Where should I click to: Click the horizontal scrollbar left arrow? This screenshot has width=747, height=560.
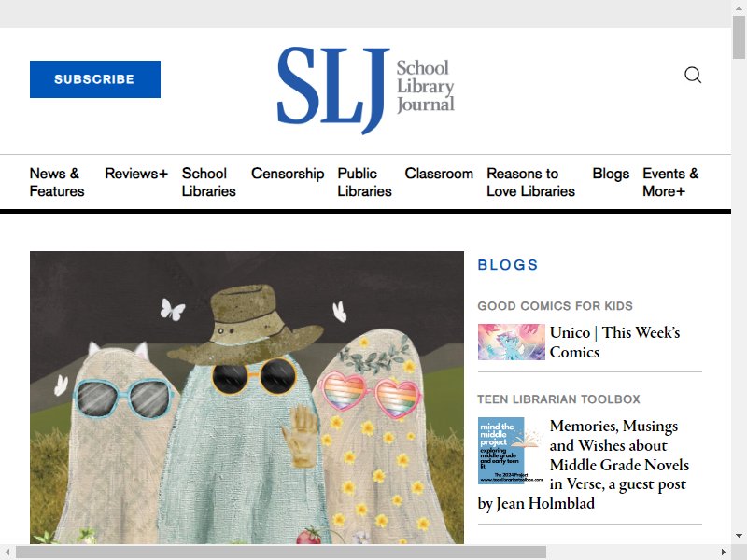[7, 553]
